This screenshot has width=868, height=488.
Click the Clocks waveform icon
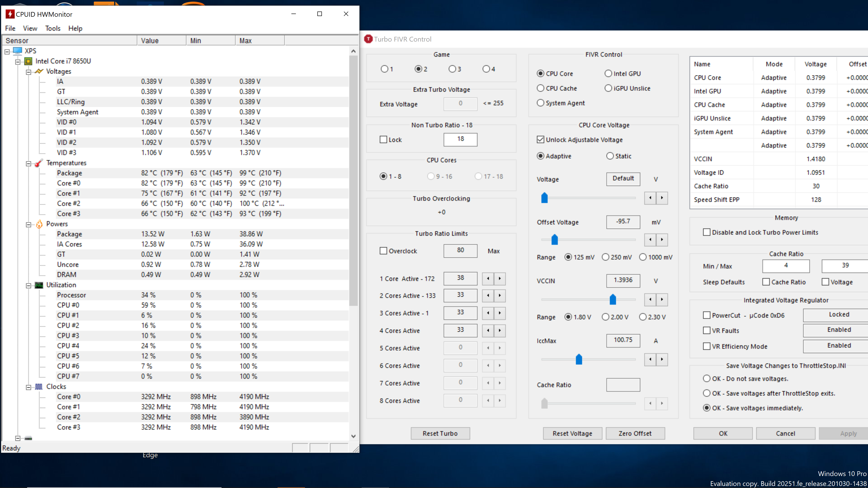39,387
